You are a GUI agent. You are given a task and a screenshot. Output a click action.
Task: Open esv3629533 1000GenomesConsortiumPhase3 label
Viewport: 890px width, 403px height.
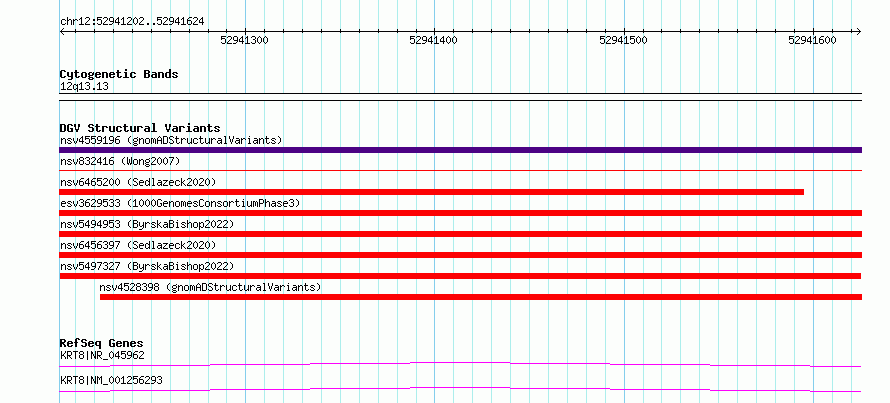coord(180,203)
